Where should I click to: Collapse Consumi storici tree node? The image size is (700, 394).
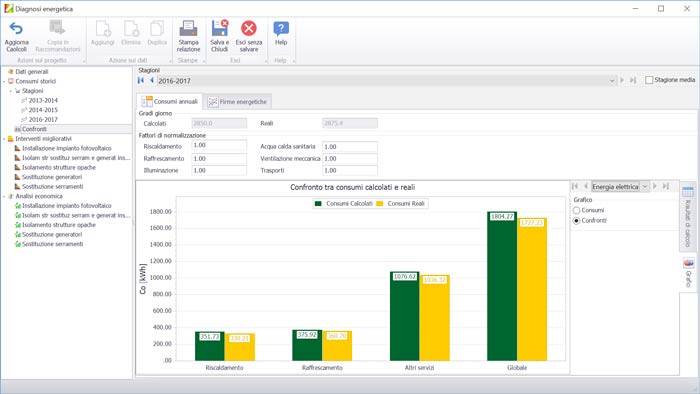pyautogui.click(x=4, y=81)
